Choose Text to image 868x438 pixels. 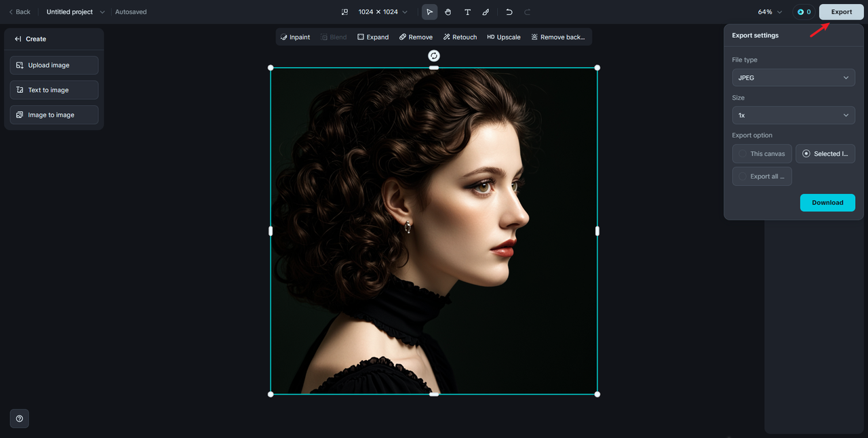(54, 89)
